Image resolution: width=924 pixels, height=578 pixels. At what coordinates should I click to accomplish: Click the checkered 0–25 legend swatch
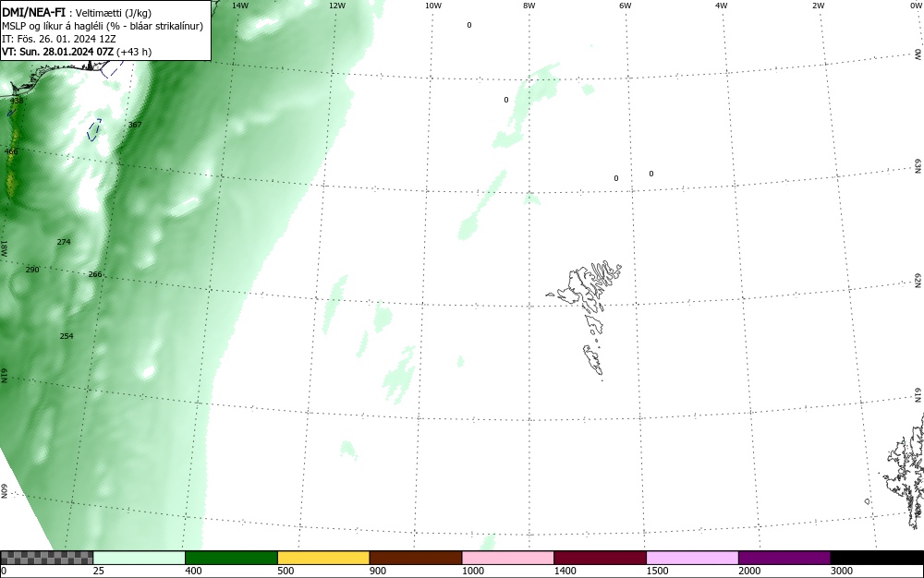(x=46, y=558)
